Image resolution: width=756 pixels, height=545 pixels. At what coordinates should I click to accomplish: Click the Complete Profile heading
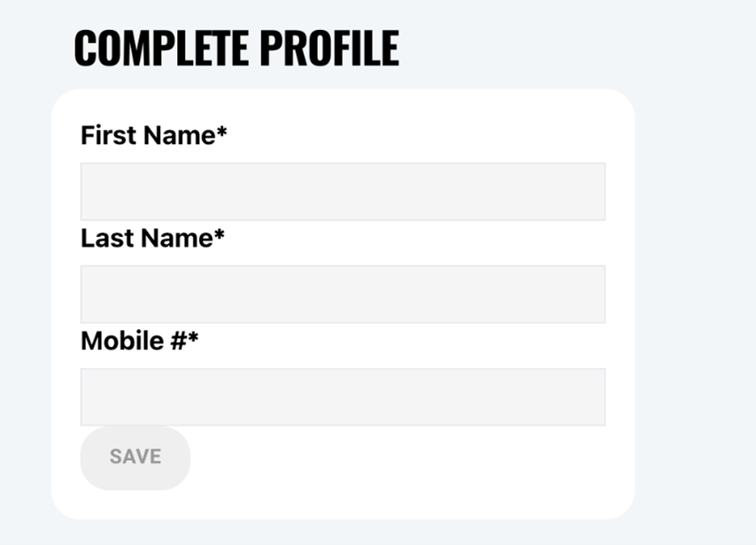click(236, 48)
